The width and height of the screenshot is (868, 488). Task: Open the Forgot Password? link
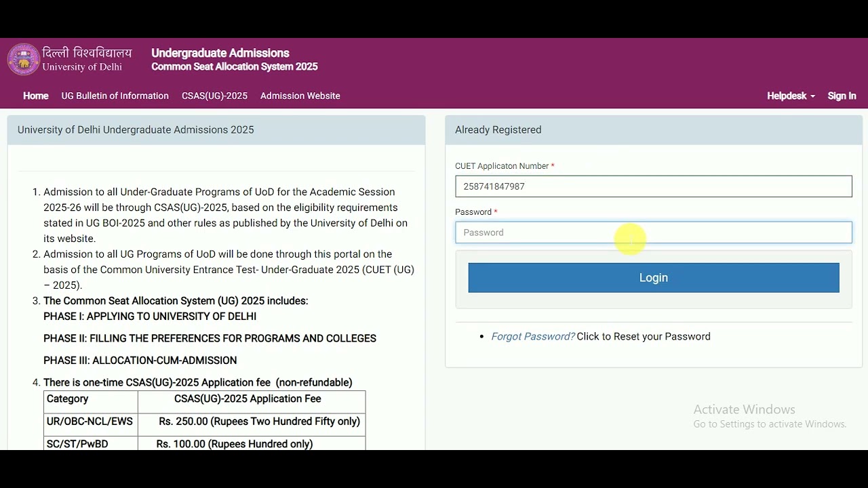pos(532,337)
